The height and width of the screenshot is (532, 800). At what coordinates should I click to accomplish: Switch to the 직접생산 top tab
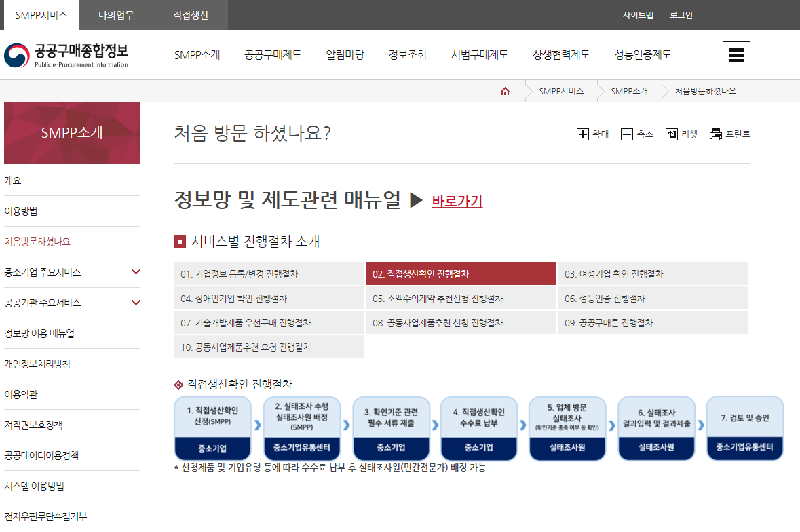[x=191, y=15]
